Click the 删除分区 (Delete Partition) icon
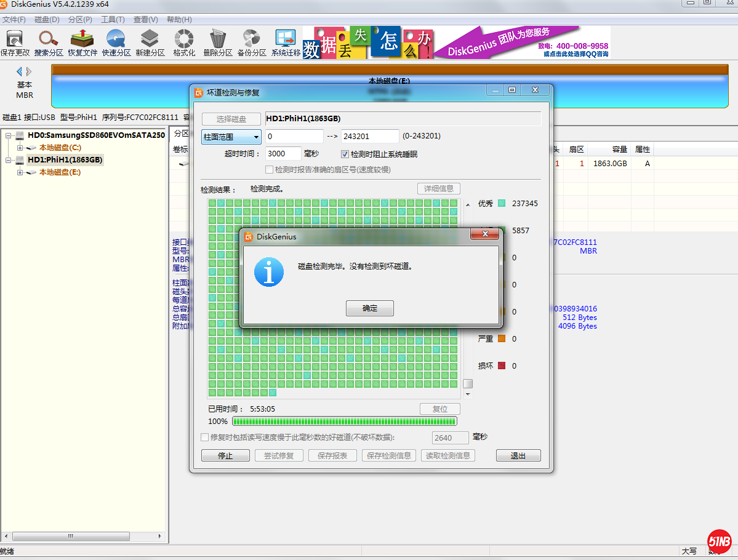This screenshot has height=560, width=738. tap(218, 42)
